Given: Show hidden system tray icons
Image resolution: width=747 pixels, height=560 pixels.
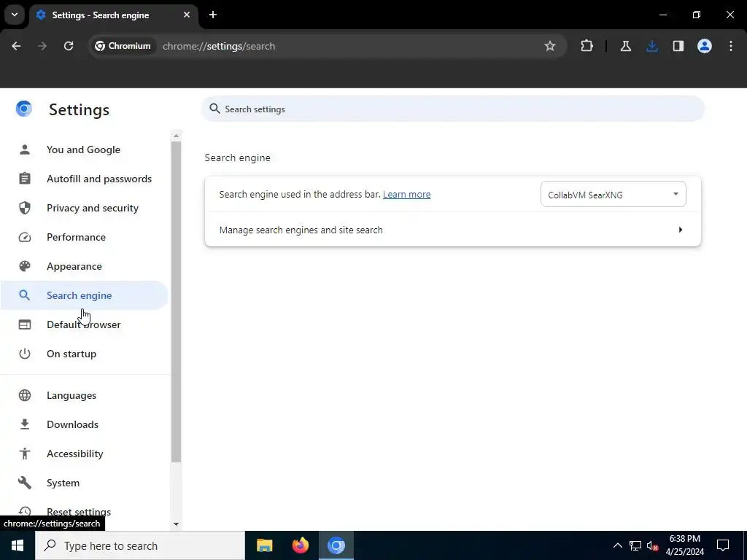Looking at the screenshot, I should 617,545.
